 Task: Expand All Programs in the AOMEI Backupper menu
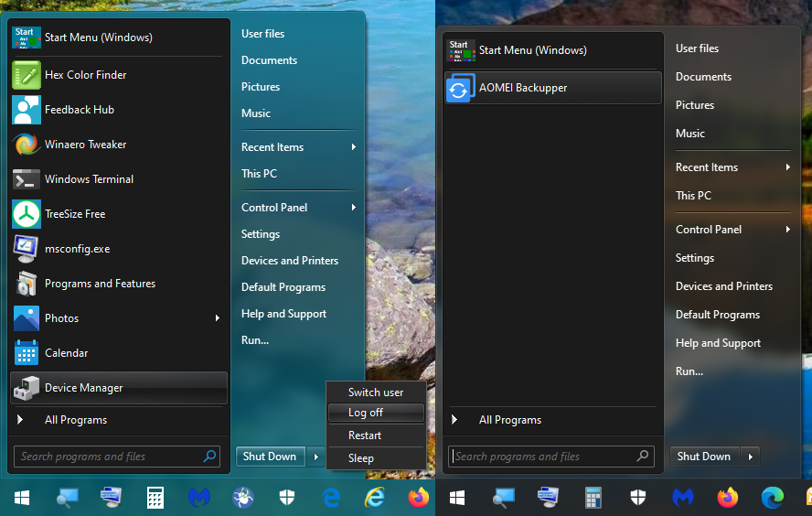509,420
